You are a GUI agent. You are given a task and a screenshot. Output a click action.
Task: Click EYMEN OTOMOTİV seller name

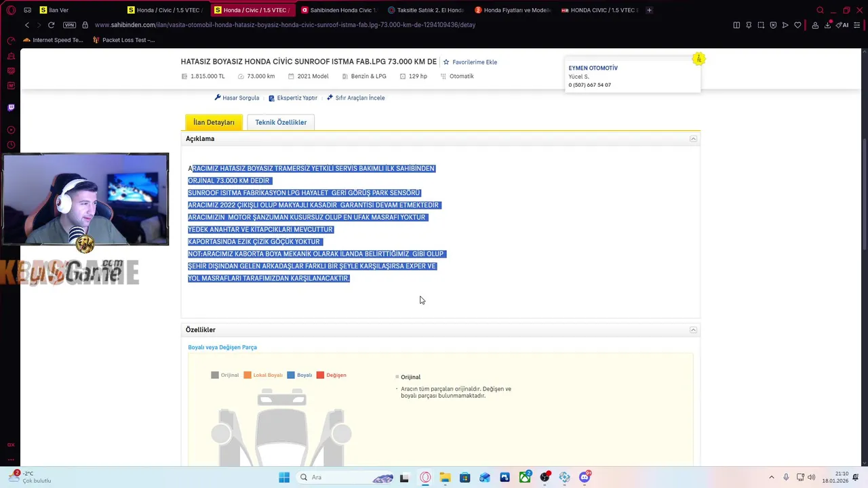(x=593, y=68)
